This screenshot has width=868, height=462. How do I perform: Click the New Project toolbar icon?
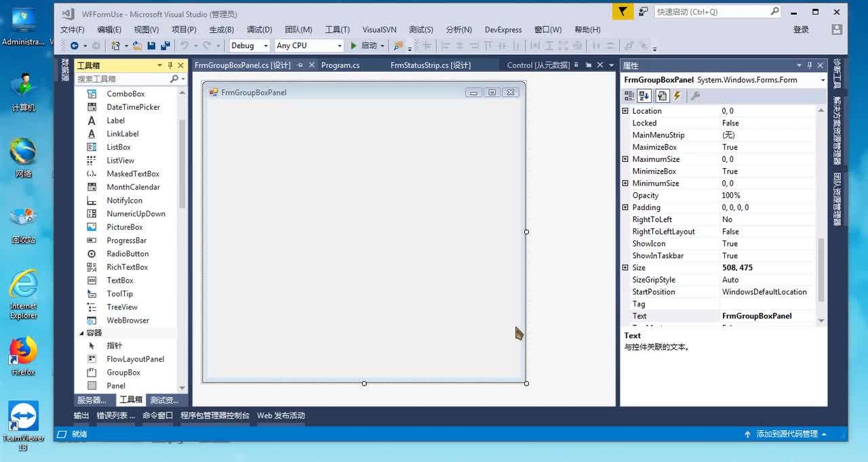[x=115, y=45]
